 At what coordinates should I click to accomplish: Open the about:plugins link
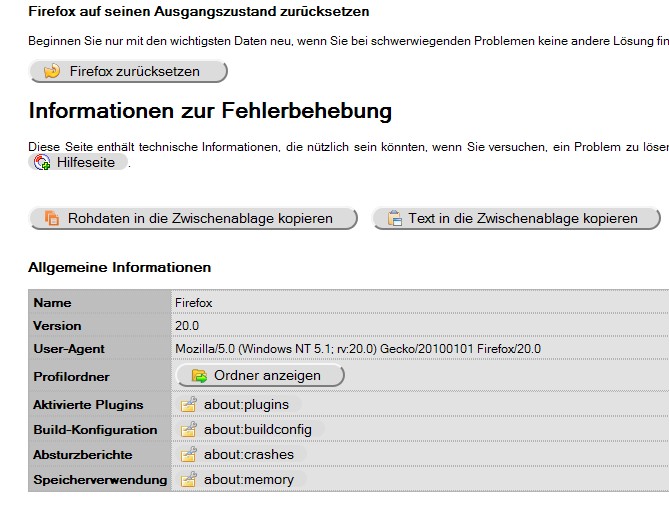point(246,405)
